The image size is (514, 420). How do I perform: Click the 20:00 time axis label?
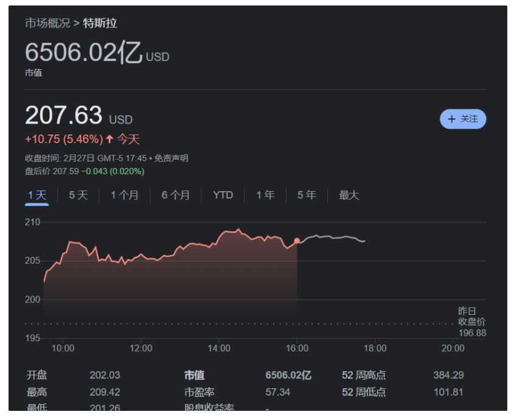[x=453, y=348]
